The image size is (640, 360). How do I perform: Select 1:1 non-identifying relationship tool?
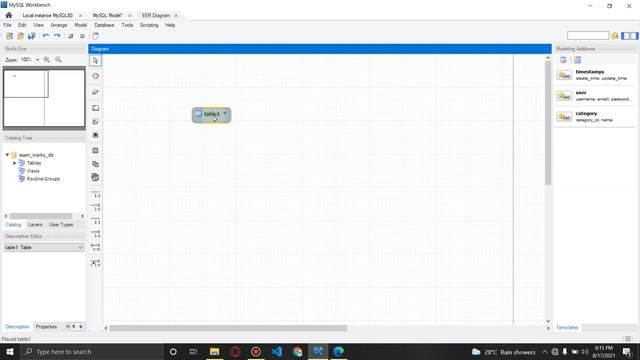point(96,194)
